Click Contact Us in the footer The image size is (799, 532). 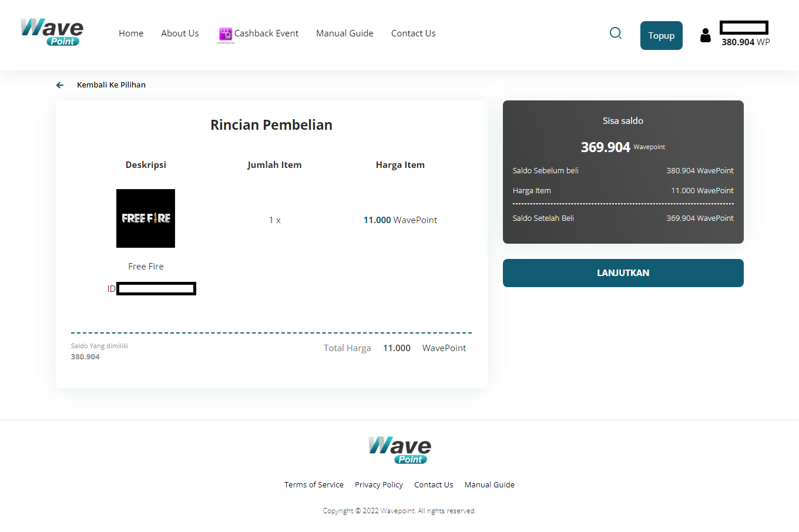pos(434,485)
